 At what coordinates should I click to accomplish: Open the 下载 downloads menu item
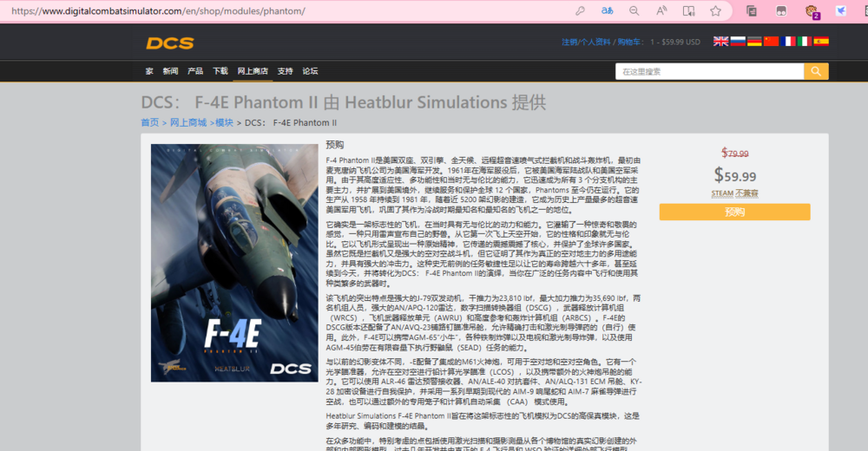[x=220, y=71]
